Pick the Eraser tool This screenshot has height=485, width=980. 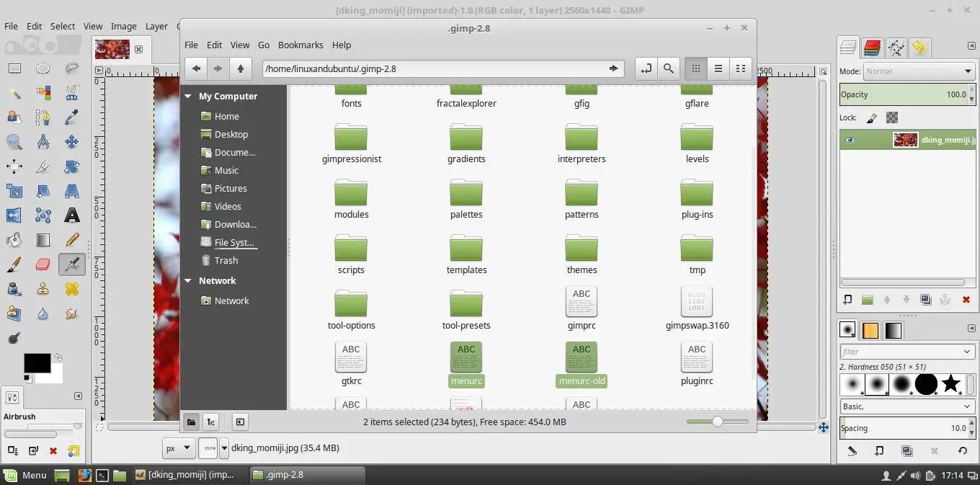pyautogui.click(x=43, y=264)
